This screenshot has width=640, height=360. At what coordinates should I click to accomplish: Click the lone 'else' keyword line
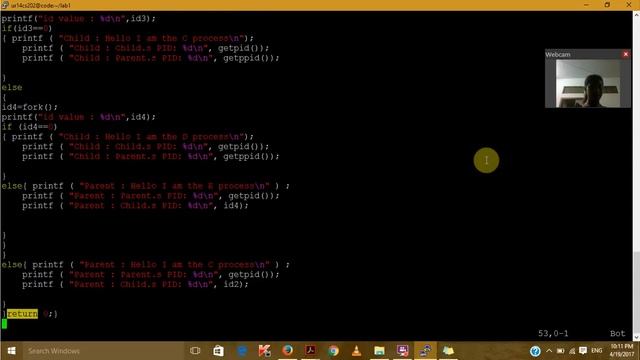coord(12,87)
